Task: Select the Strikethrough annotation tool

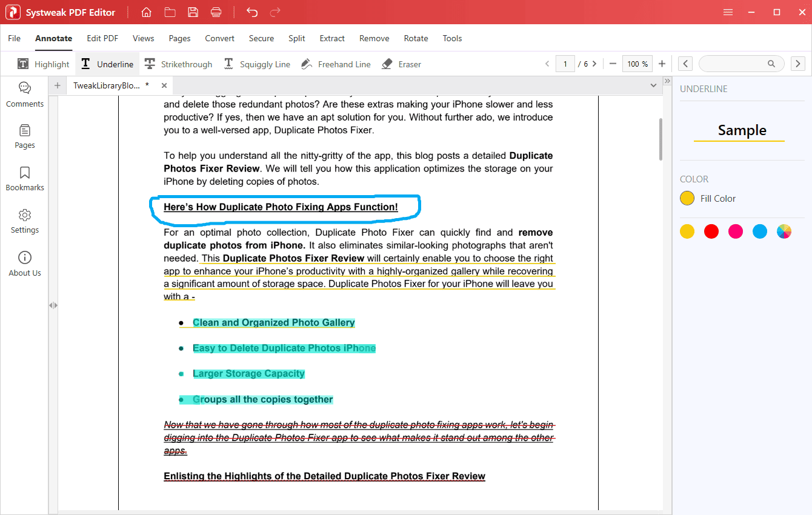Action: pyautogui.click(x=178, y=64)
